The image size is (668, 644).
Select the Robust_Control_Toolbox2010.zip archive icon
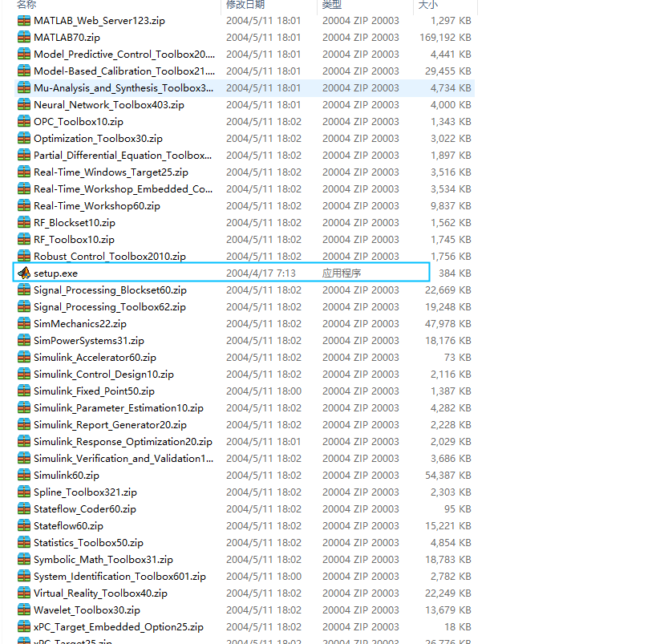click(x=24, y=257)
